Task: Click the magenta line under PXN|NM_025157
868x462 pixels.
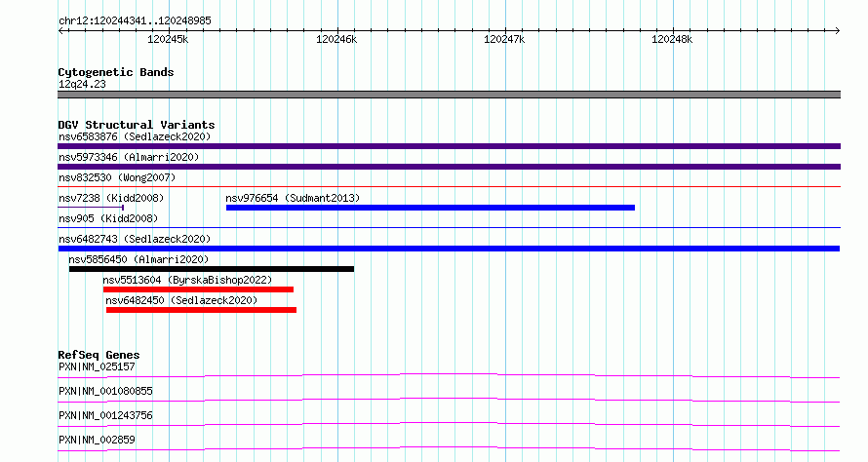Action: point(449,376)
